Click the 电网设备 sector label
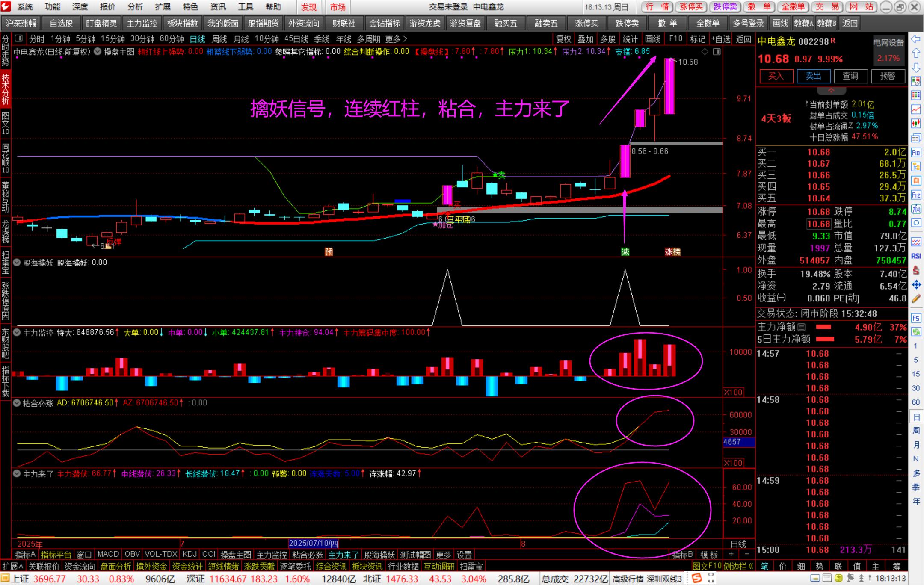 click(x=888, y=42)
